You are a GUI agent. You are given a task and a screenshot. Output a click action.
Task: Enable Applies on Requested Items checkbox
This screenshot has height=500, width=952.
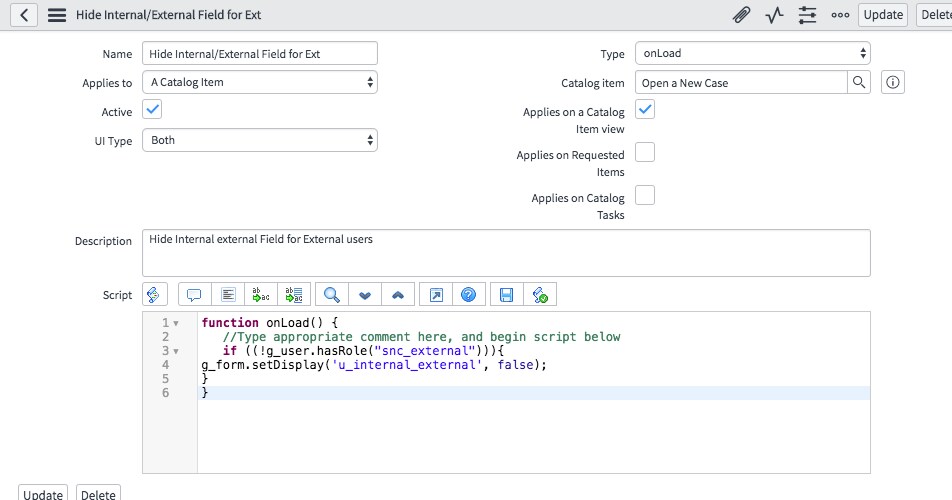645,152
